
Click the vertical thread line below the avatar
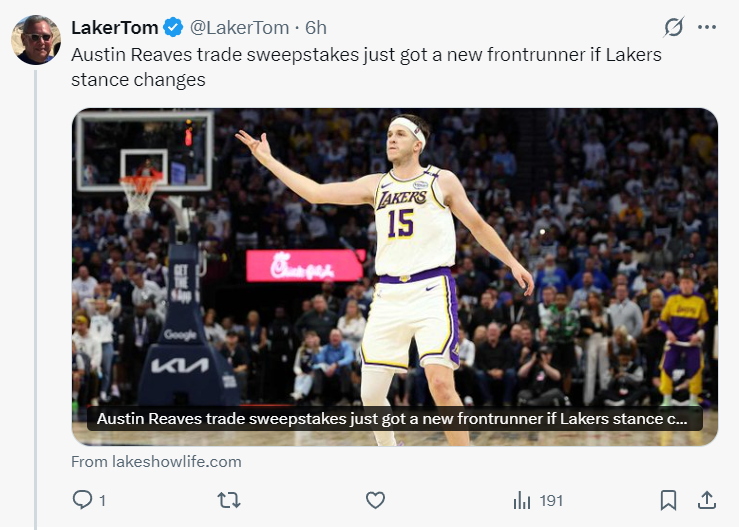click(36, 300)
